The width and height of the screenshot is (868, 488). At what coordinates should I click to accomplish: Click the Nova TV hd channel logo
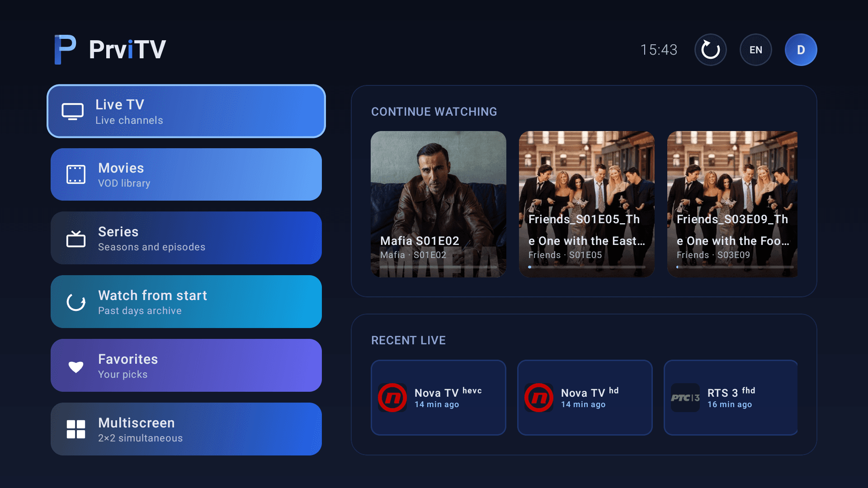pos(539,398)
